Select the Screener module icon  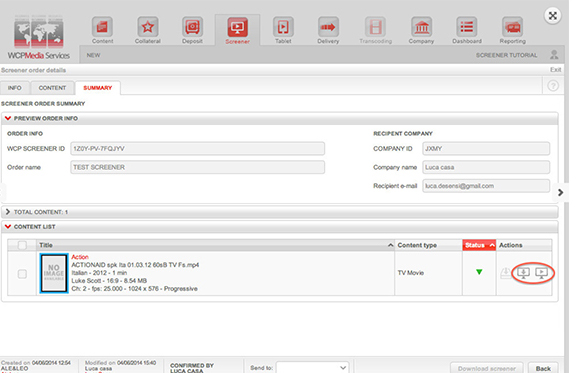point(237,27)
